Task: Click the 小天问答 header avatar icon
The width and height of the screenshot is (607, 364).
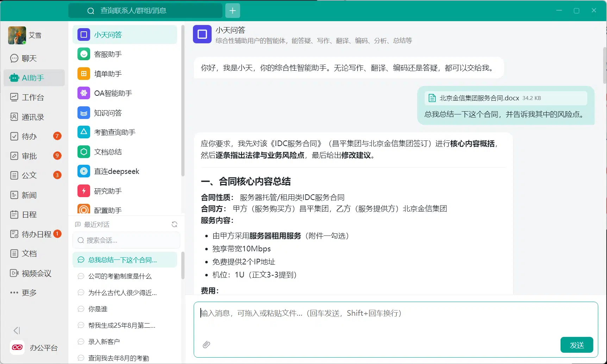Action: pos(202,34)
